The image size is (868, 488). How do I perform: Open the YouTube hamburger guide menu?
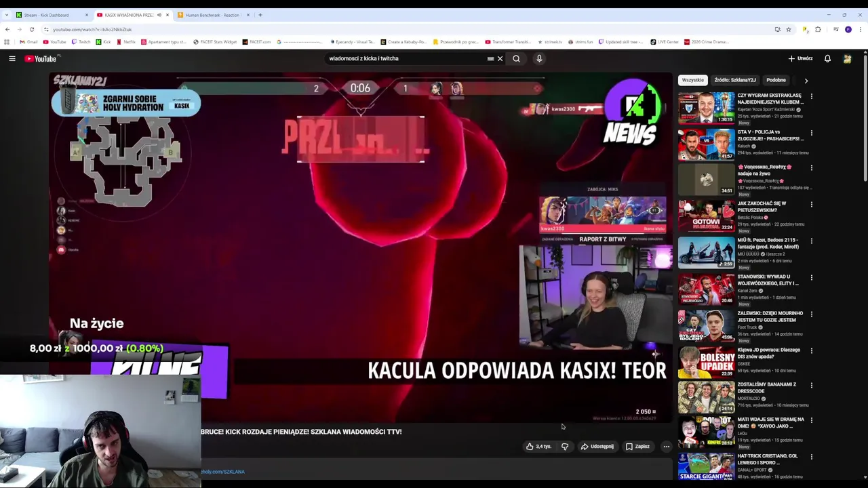(12, 59)
